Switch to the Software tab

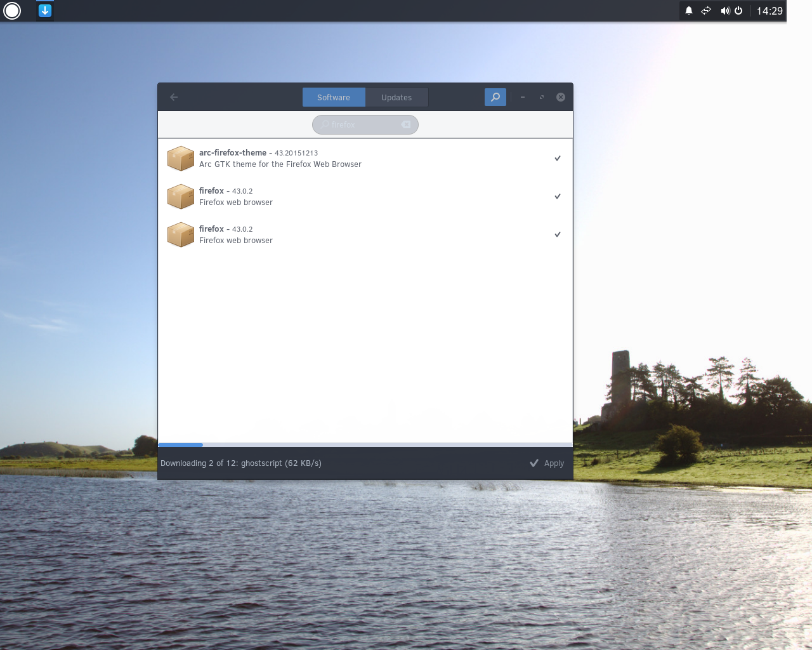coord(334,97)
